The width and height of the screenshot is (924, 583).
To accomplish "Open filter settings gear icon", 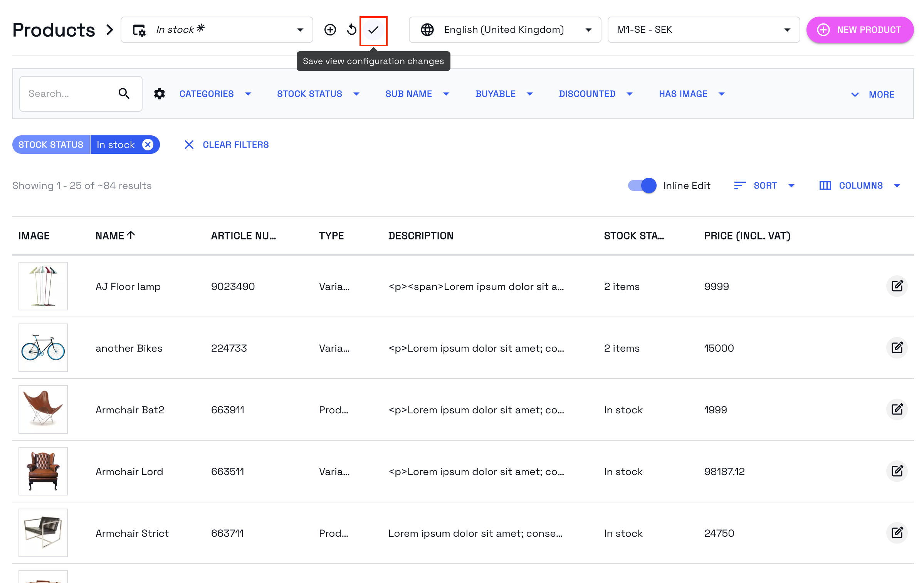I will coord(159,94).
